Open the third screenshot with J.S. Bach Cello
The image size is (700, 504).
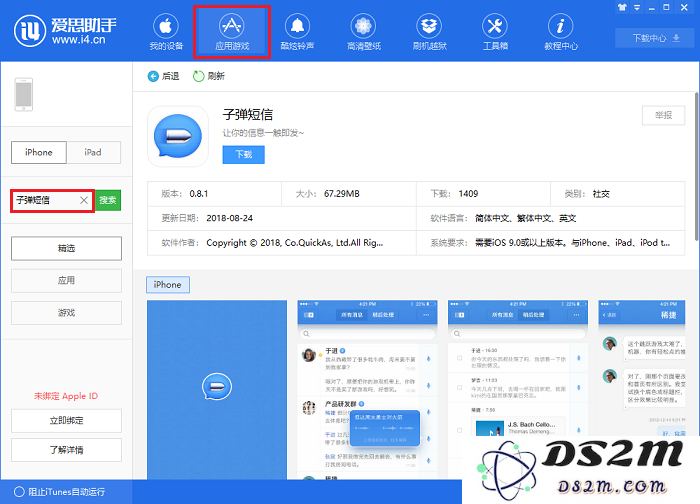pos(518,368)
